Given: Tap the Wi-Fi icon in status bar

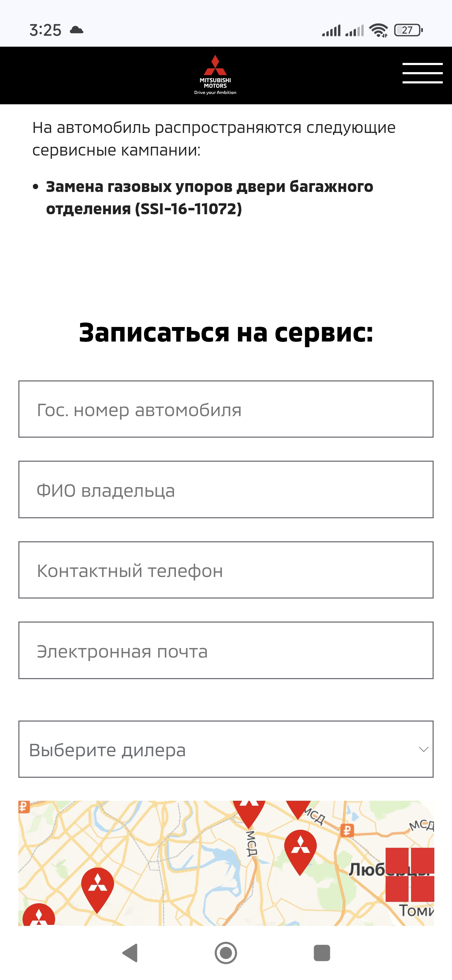Looking at the screenshot, I should [x=379, y=30].
